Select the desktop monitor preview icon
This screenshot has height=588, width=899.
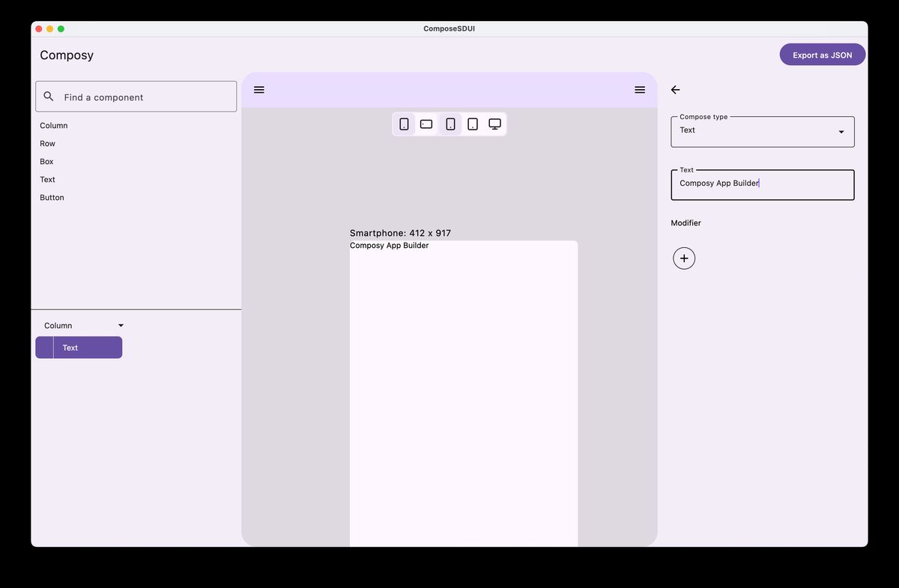click(x=495, y=124)
